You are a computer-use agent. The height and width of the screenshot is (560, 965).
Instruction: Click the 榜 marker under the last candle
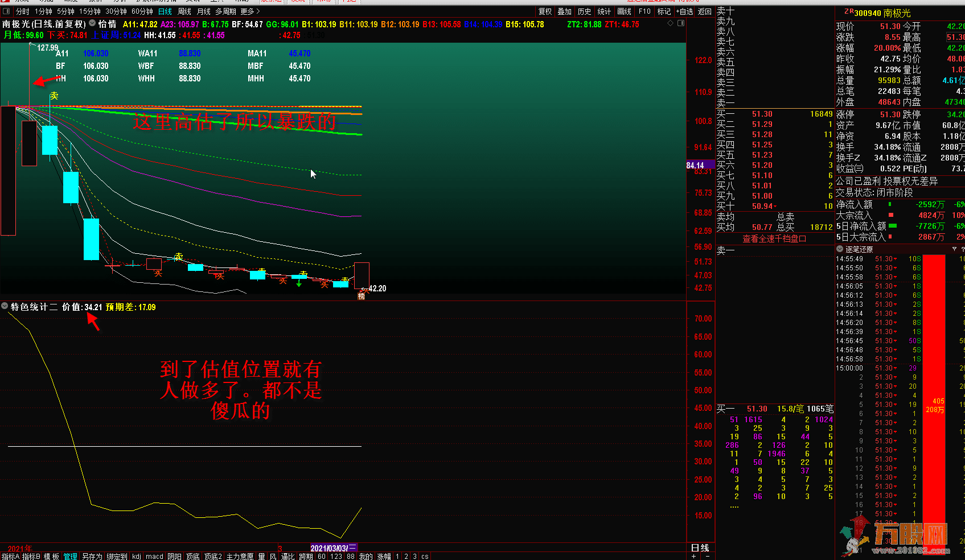pyautogui.click(x=361, y=296)
